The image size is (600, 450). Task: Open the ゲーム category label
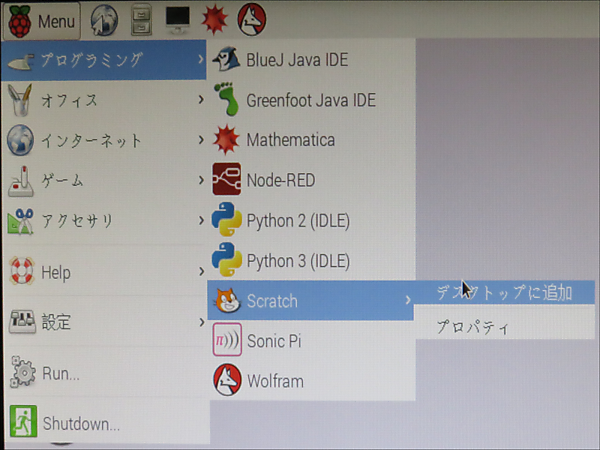coord(62,180)
